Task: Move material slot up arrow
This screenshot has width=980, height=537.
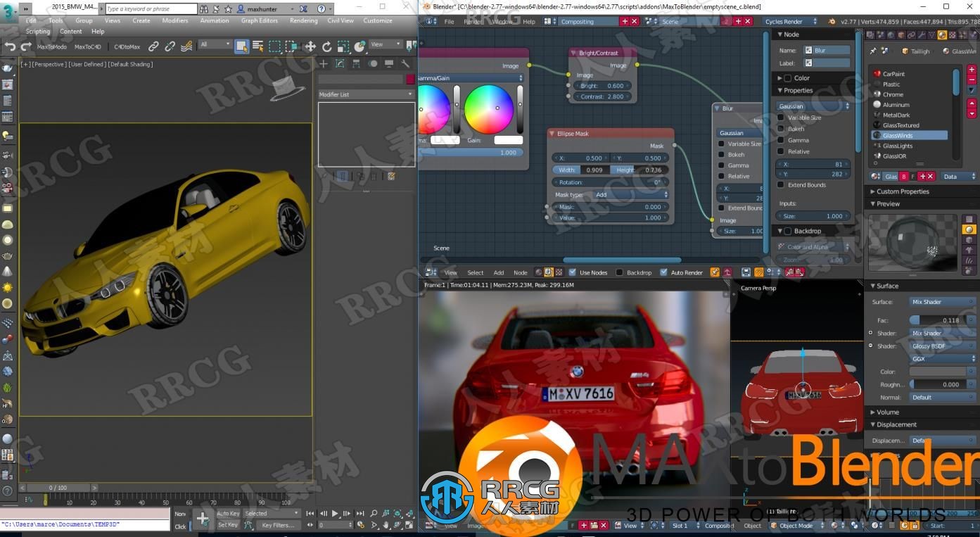Action: (972, 103)
